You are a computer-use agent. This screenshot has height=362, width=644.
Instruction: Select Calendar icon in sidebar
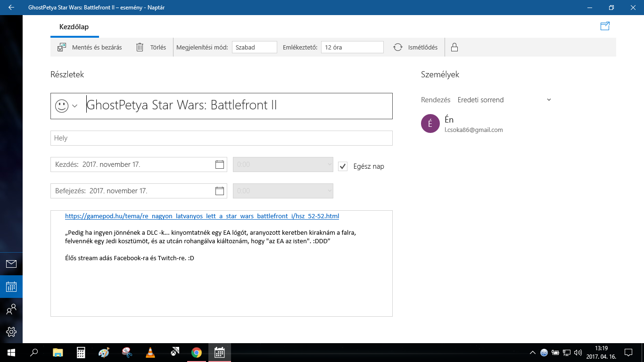point(11,287)
